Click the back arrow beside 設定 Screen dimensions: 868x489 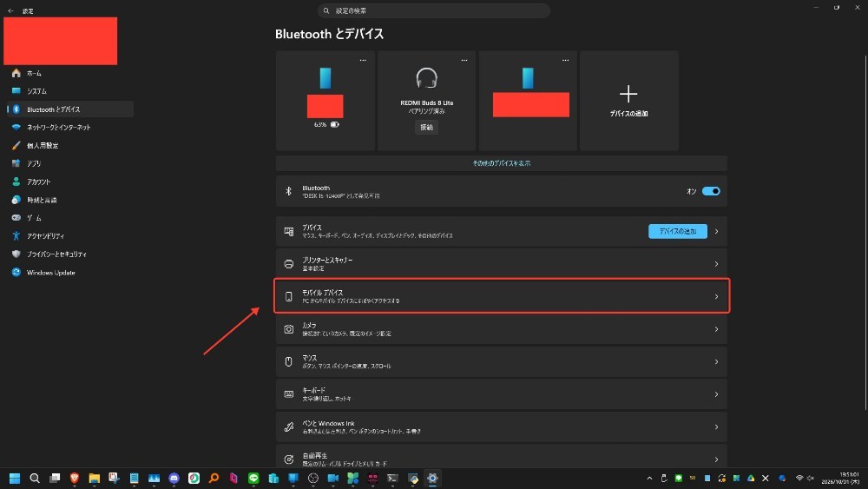tap(10, 10)
